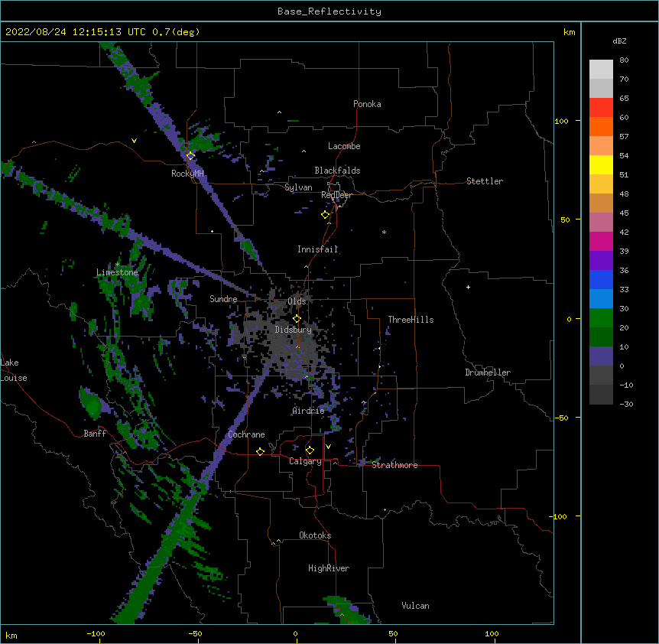Click the asterisk marker east of Innisfail
Screen dimensions: 659x644
pos(384,232)
